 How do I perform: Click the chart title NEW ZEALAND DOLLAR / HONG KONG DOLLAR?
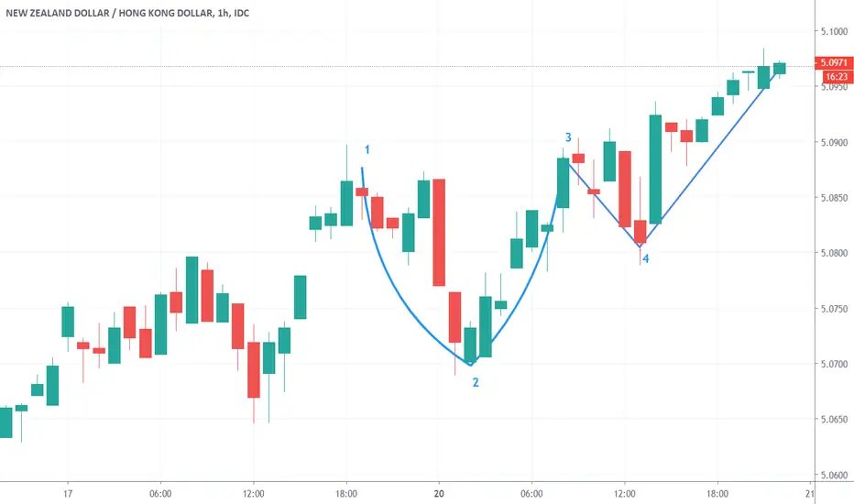(109, 13)
